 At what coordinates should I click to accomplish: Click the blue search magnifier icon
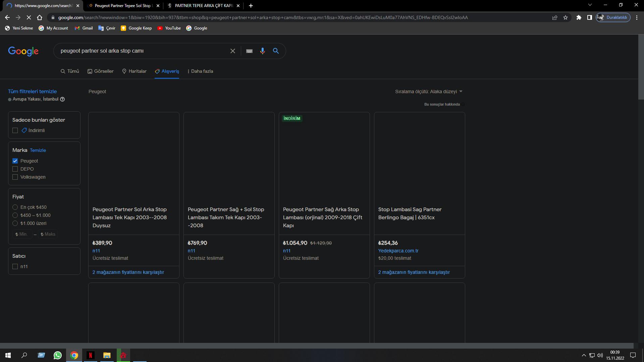click(276, 51)
